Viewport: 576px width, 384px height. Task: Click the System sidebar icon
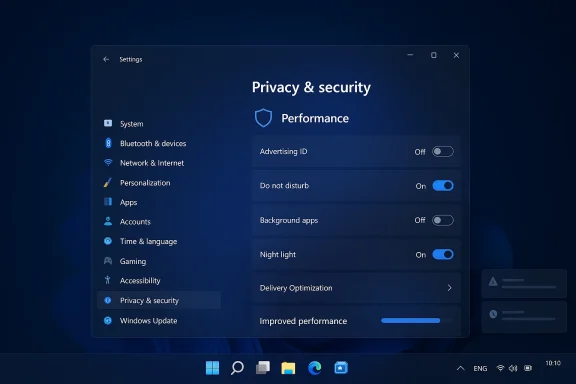click(108, 123)
